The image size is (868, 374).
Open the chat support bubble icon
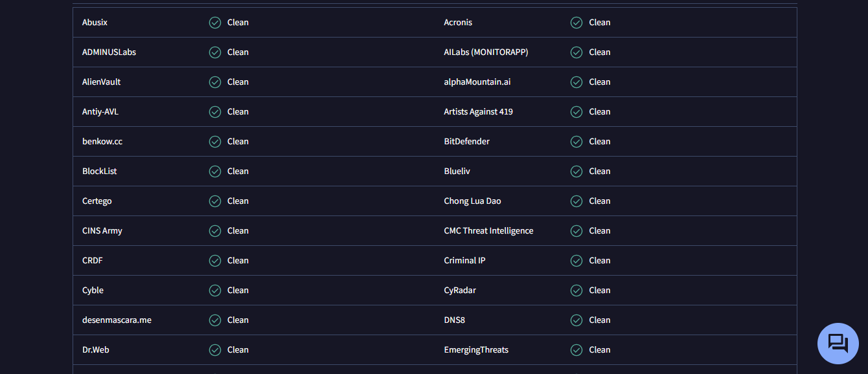pyautogui.click(x=838, y=343)
